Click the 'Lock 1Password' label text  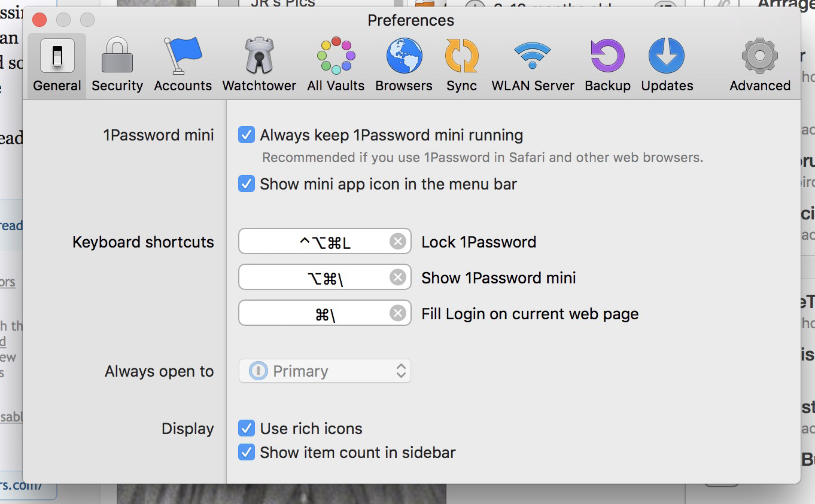pyautogui.click(x=479, y=242)
